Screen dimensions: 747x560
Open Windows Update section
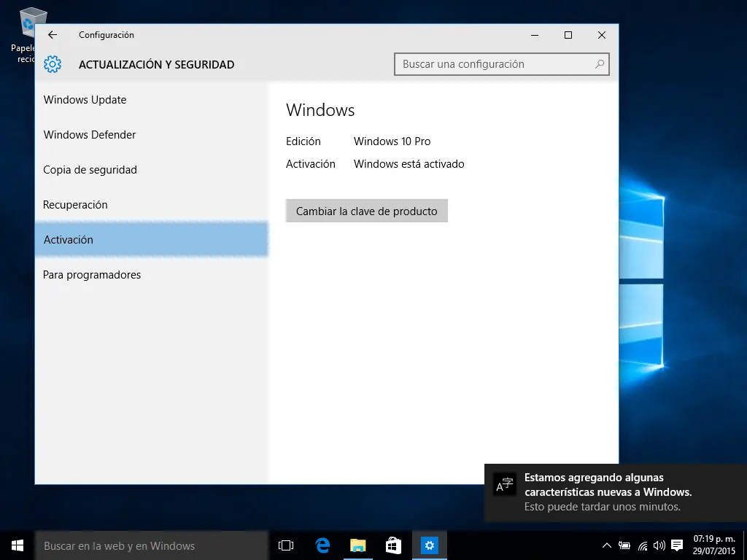click(152, 100)
